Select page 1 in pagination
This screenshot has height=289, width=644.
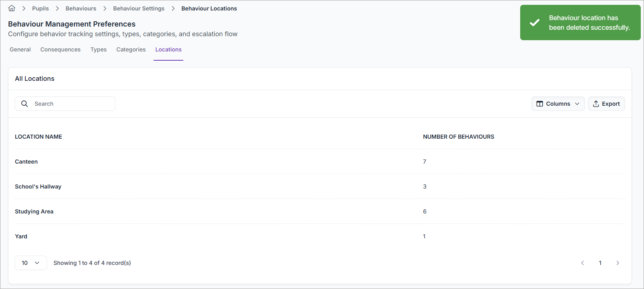pos(600,263)
